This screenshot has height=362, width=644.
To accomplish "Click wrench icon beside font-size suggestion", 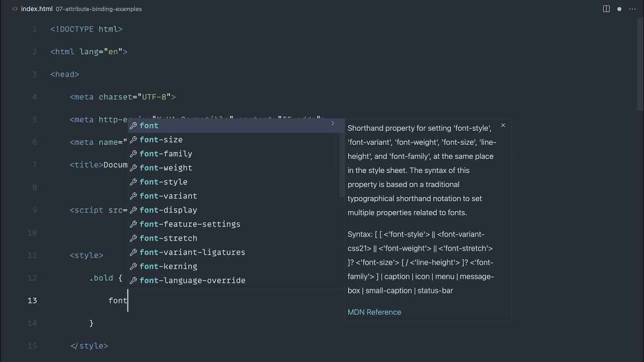I will 133,140.
